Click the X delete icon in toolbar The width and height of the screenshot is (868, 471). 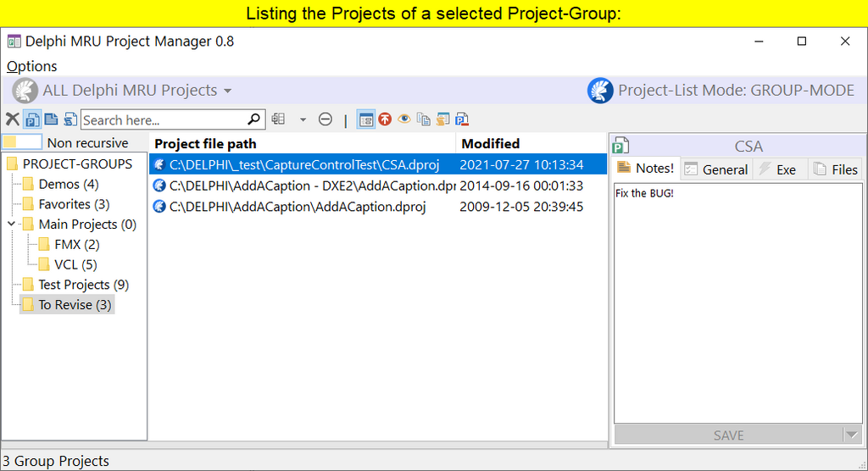tap(12, 119)
